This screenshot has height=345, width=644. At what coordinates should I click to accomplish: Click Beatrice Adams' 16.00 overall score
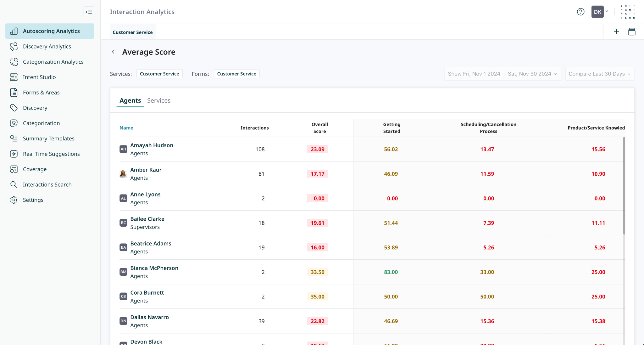tap(318, 247)
